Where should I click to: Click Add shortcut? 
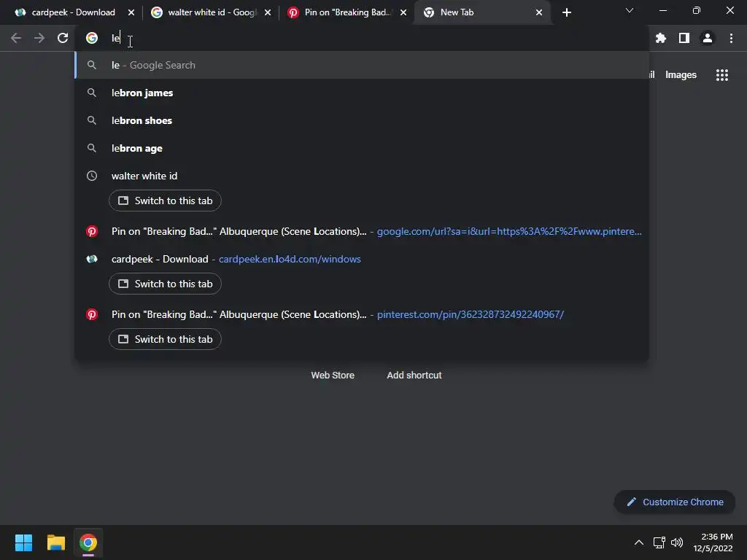(x=414, y=376)
